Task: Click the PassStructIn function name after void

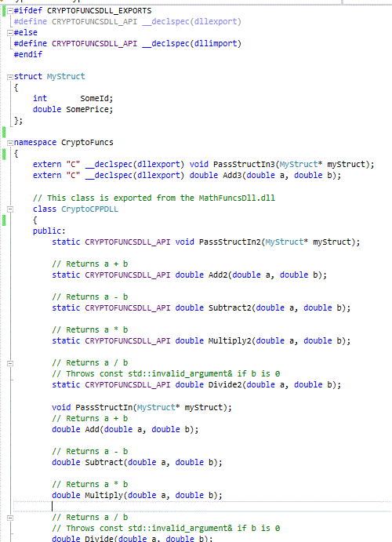Action: click(104, 408)
